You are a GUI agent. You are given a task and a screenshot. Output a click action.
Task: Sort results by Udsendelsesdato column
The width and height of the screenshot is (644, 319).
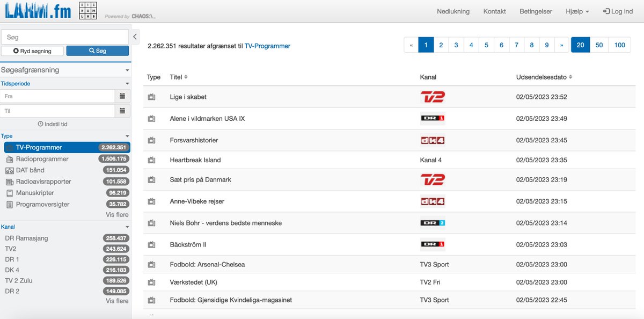(544, 77)
